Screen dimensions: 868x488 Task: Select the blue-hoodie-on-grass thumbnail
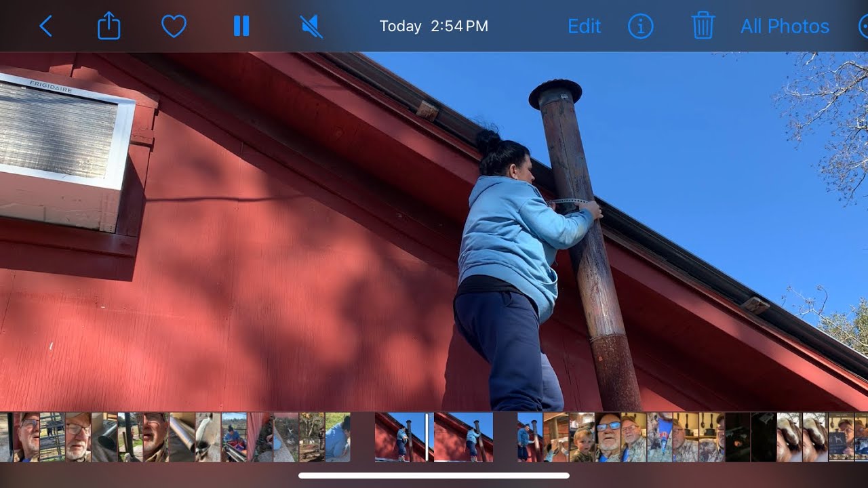[x=338, y=437]
